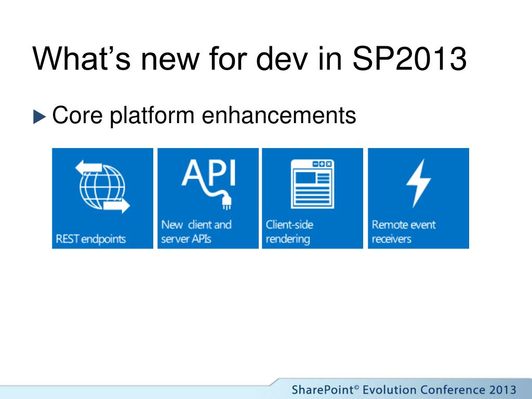Click the title 'What's new for dev in SP2013'
532x399 pixels.
click(x=249, y=59)
